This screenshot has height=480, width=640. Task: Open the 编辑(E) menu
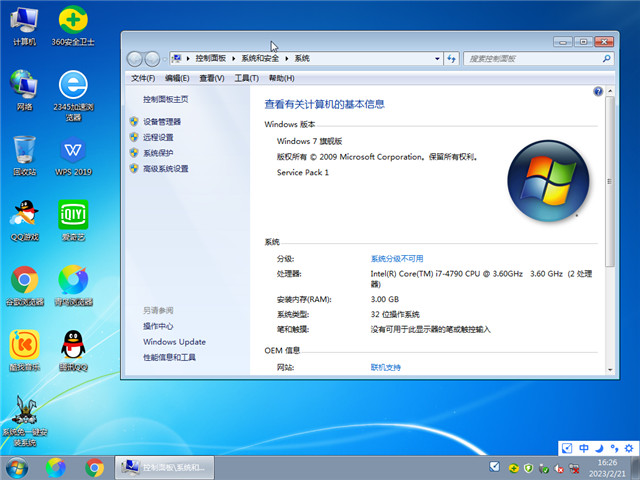pos(177,78)
